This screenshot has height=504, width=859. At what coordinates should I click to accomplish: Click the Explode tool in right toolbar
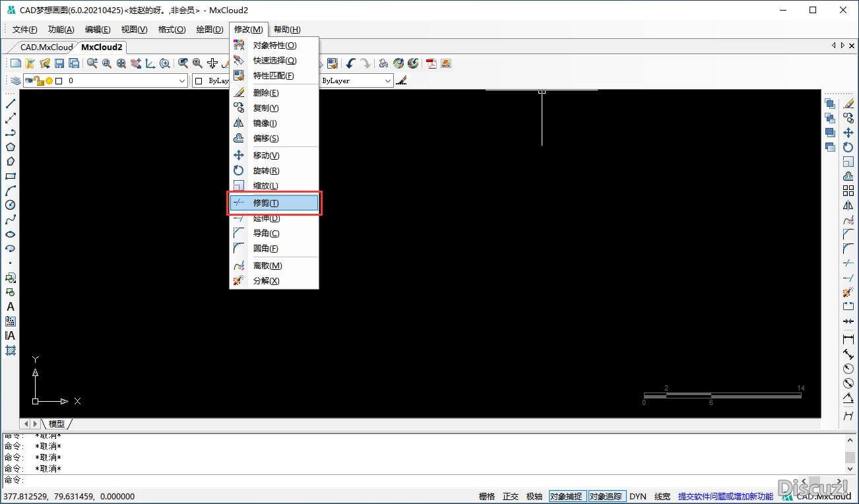(848, 292)
